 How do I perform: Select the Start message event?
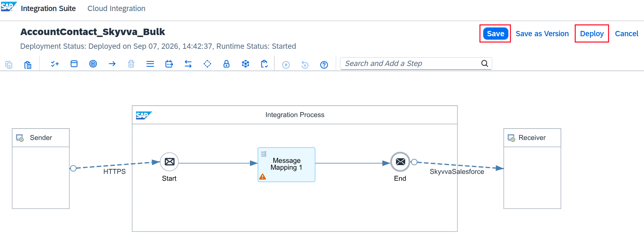click(170, 162)
